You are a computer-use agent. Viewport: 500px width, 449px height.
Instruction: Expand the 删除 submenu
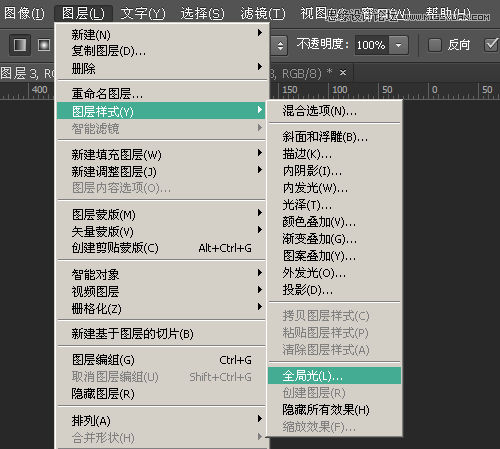162,68
